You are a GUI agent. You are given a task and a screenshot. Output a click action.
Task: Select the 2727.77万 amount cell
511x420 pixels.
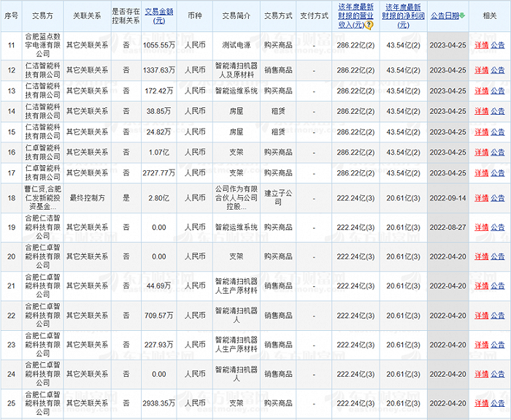click(159, 173)
